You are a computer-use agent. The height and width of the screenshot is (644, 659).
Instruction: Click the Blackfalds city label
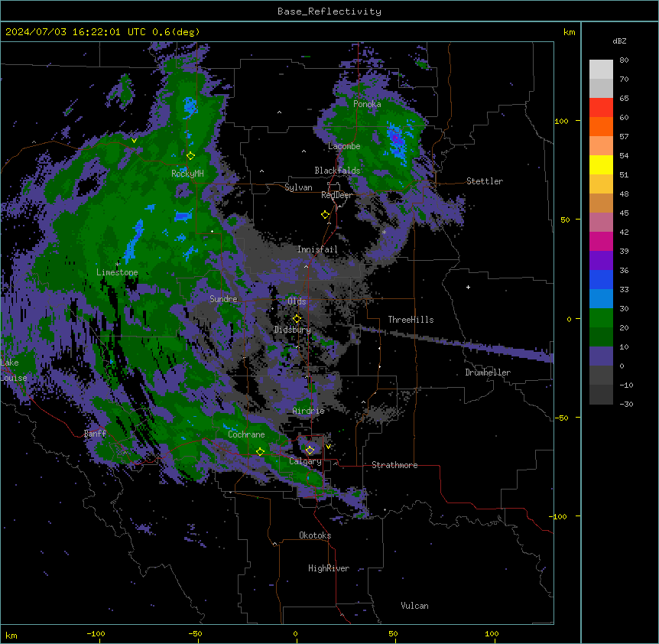pyautogui.click(x=337, y=171)
